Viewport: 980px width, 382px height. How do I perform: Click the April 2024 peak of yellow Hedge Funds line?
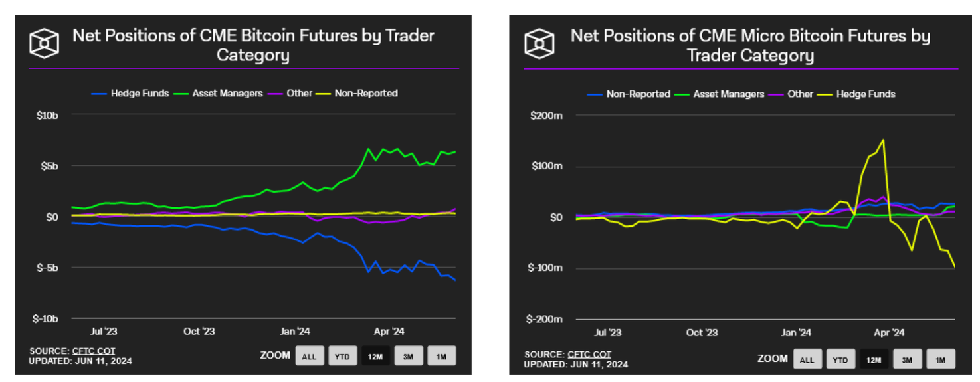click(x=883, y=140)
